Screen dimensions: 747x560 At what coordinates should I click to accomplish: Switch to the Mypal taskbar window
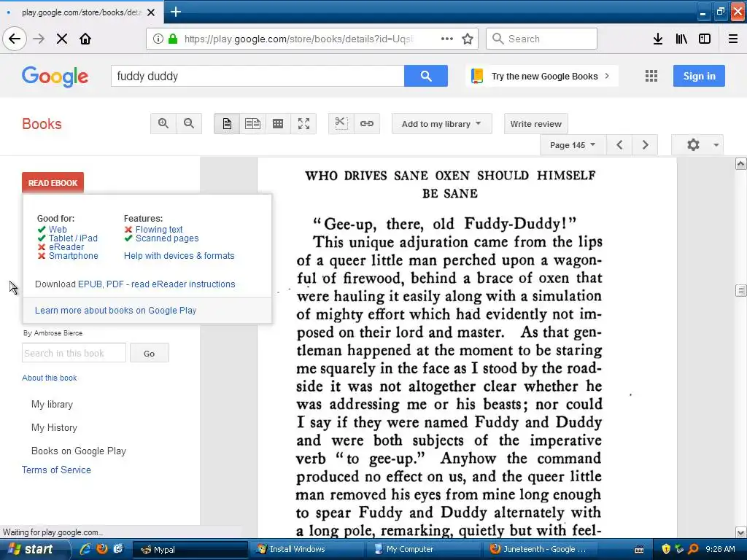coord(190,550)
